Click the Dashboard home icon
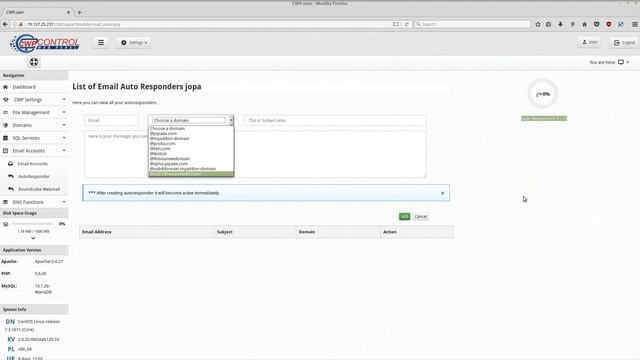Screen dimensions: 640x360 pyautogui.click(x=5, y=87)
